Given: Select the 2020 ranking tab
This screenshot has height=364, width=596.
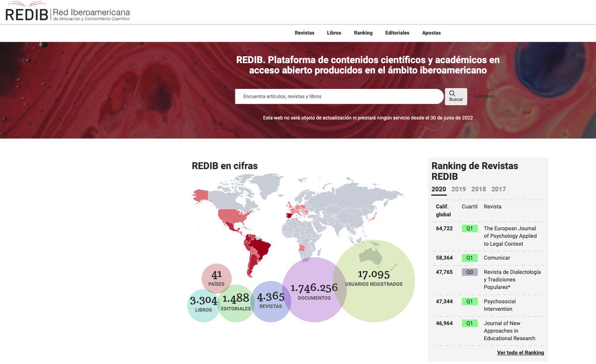Looking at the screenshot, I should coord(439,189).
